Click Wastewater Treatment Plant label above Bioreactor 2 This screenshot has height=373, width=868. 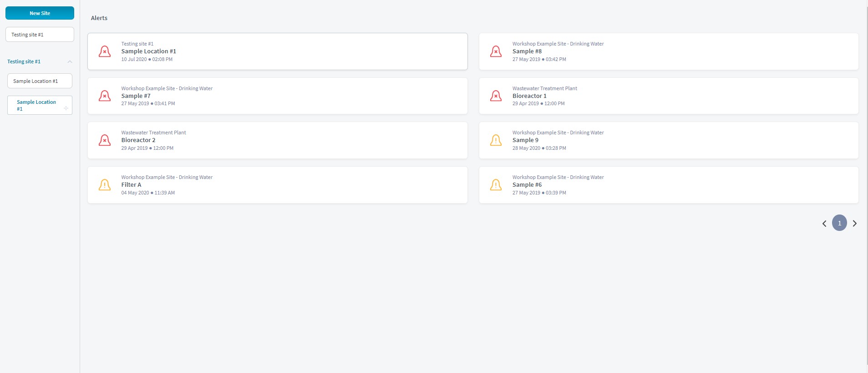[153, 133]
